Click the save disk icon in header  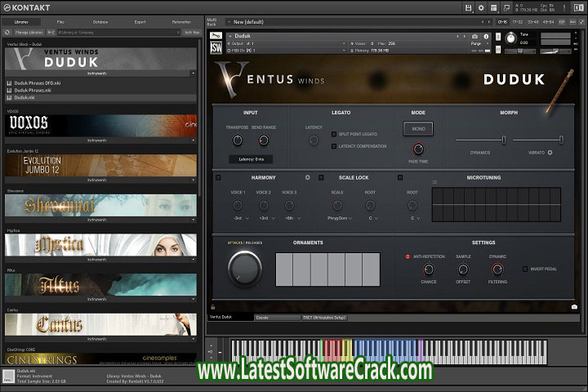point(467,7)
